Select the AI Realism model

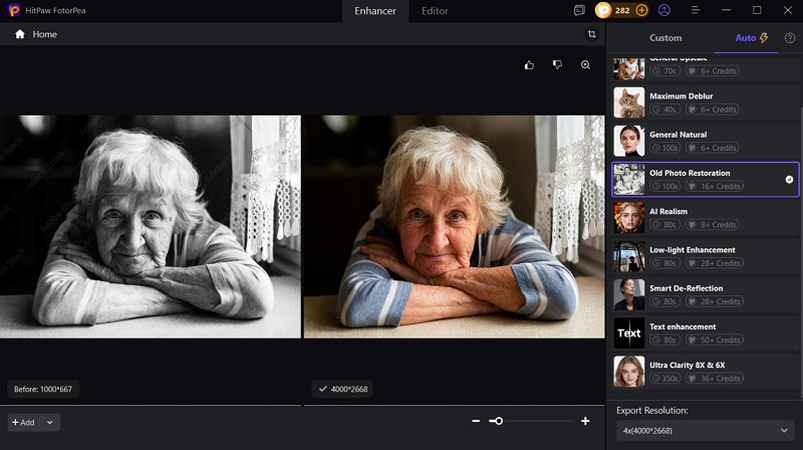[x=705, y=218]
